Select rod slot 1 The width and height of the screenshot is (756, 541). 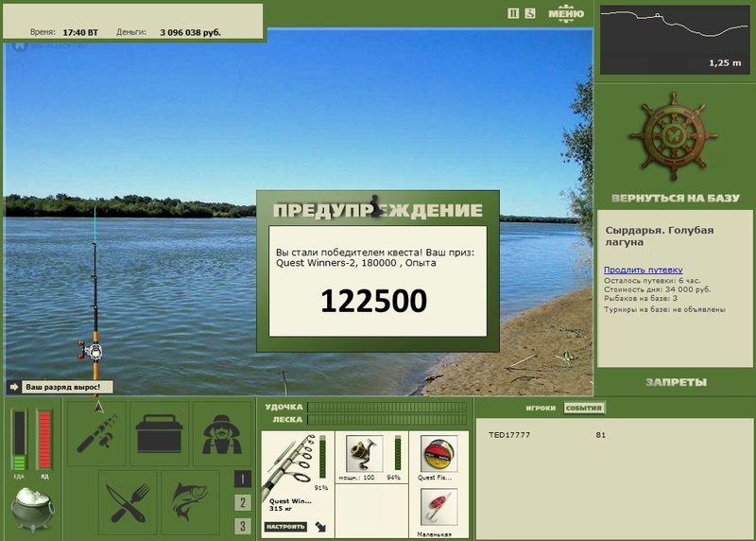(243, 479)
